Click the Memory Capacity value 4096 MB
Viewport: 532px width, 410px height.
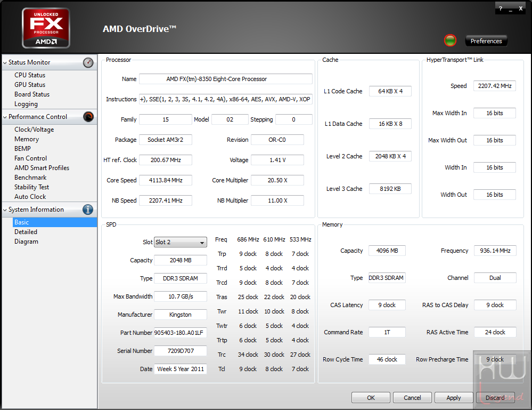pos(387,251)
